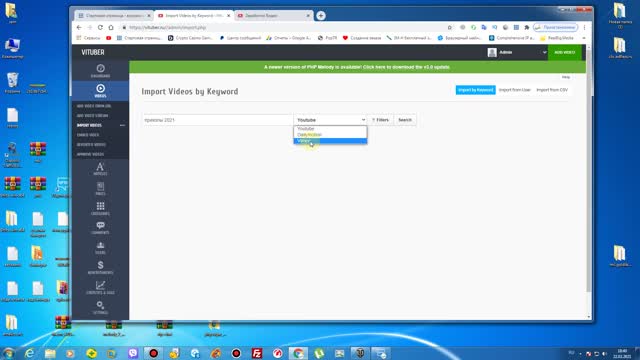Select Add Video From URL submenu item
The image size is (640, 360).
94,106
